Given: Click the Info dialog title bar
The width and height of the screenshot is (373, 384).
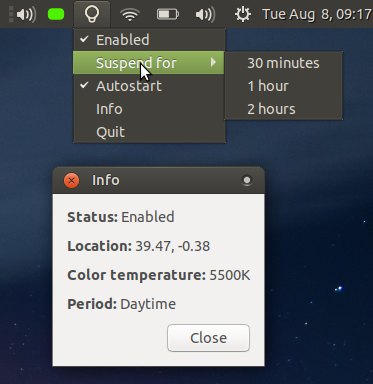Looking at the screenshot, I should [x=158, y=180].
